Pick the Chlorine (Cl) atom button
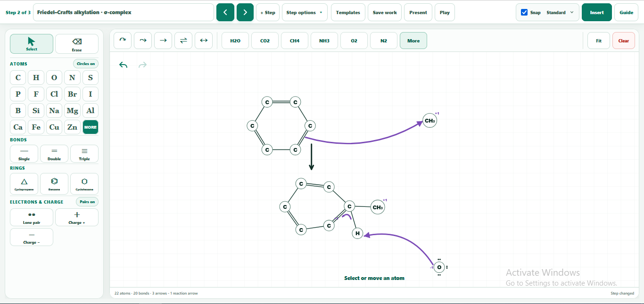The image size is (644, 304). [x=54, y=94]
